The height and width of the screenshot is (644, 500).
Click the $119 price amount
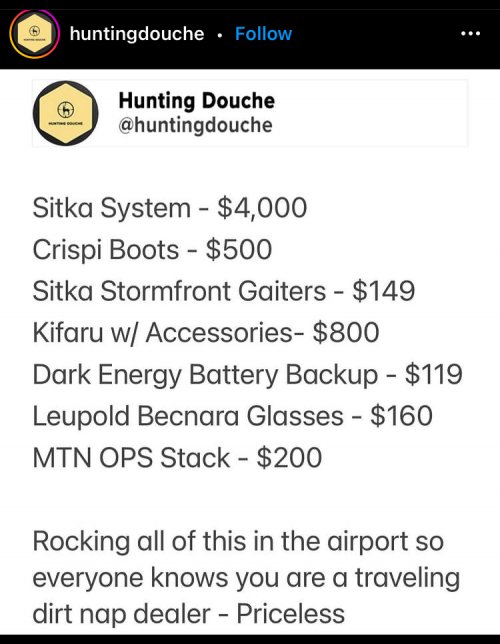click(x=433, y=374)
